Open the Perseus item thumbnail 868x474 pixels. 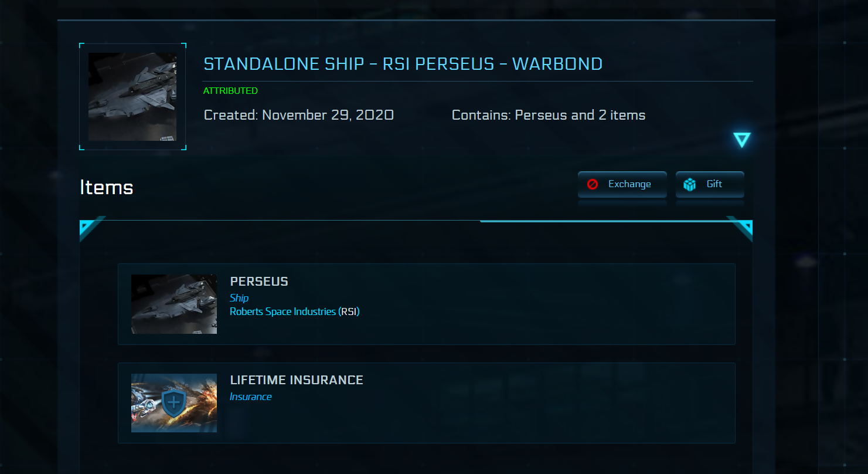coord(174,304)
